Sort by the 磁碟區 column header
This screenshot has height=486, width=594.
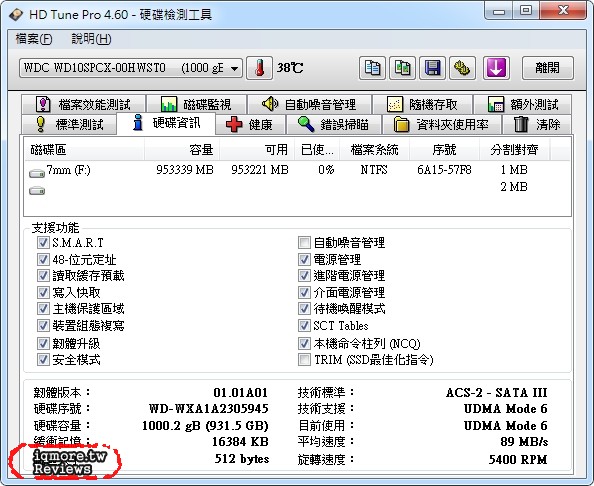tap(84, 150)
